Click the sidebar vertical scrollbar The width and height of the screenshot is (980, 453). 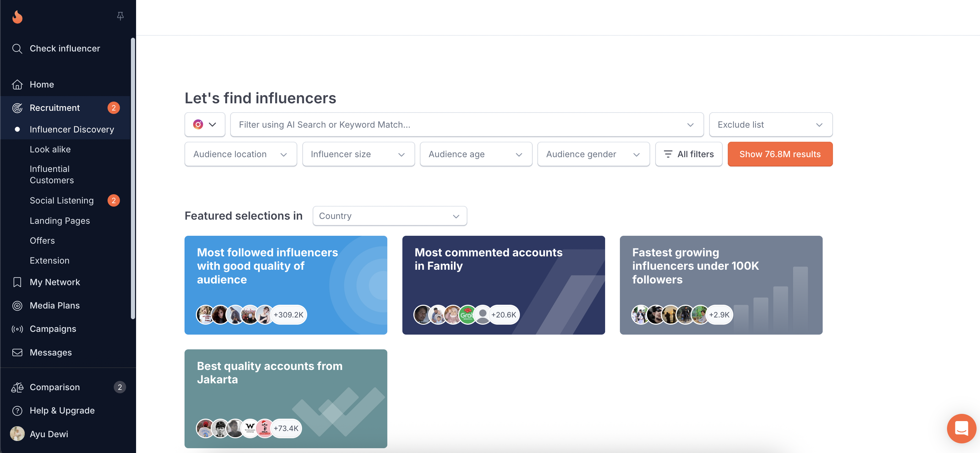coord(133,178)
